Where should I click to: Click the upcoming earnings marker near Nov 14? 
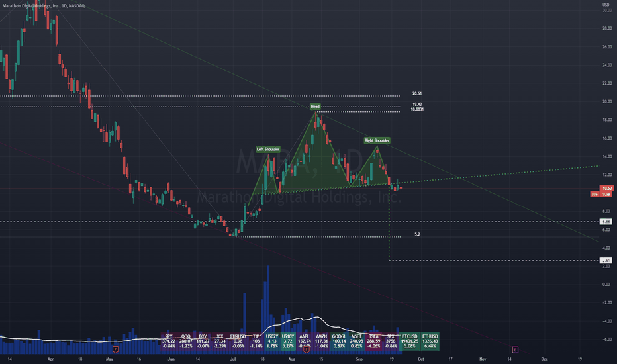coord(515,349)
